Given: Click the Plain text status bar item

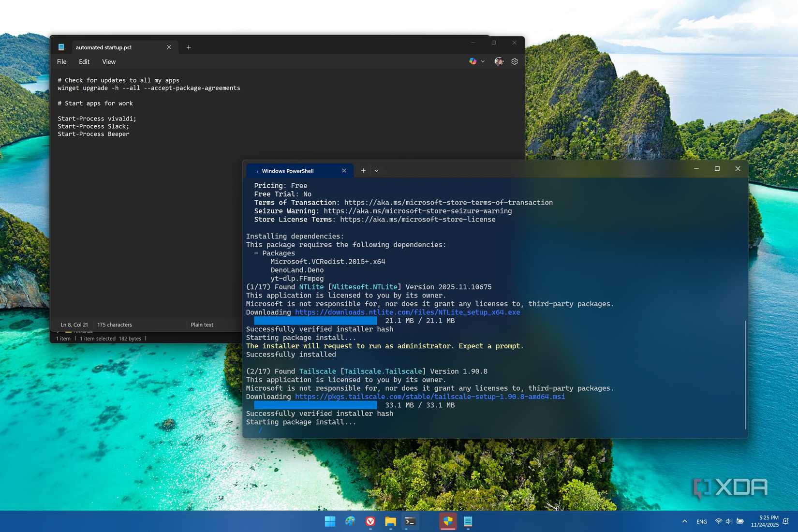Looking at the screenshot, I should (202, 325).
